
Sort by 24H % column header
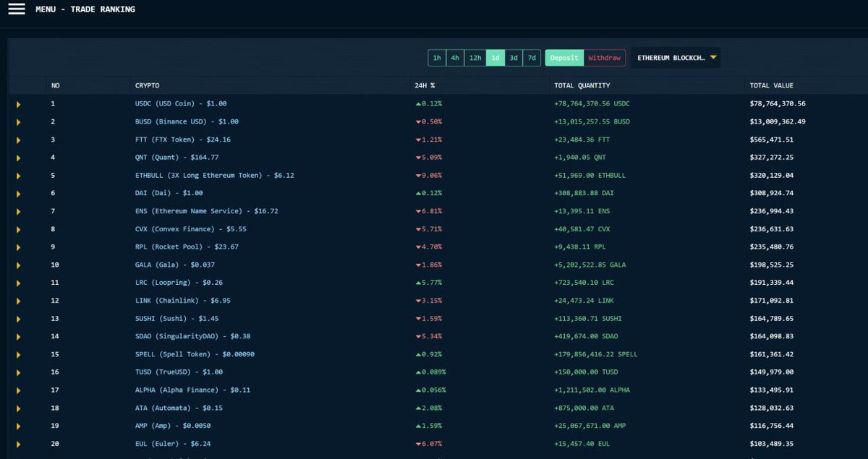coord(425,85)
